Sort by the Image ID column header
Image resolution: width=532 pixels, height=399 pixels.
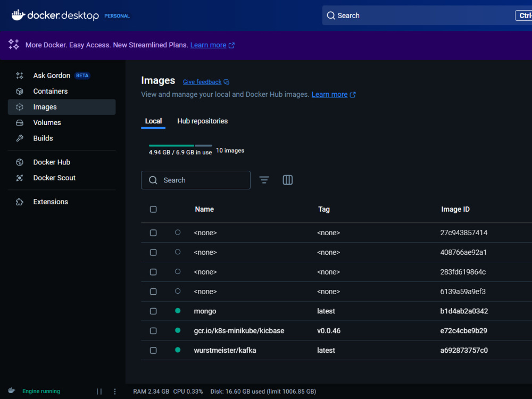point(455,209)
